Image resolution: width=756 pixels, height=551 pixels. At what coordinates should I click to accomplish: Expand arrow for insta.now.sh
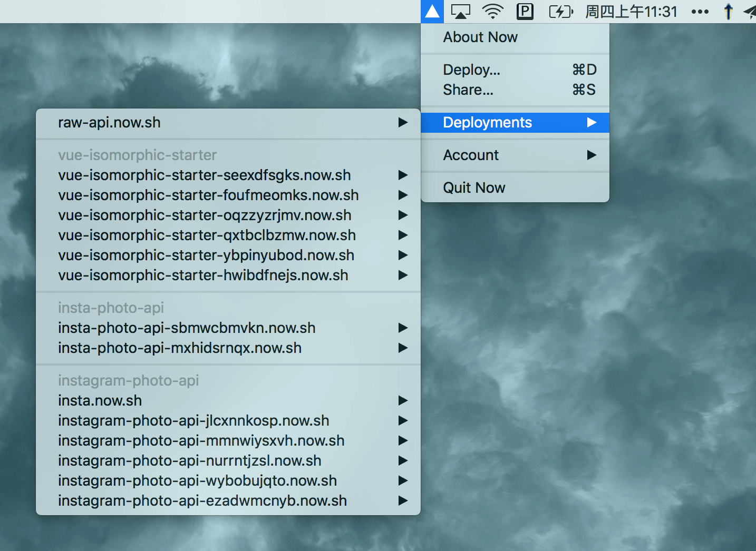(403, 401)
